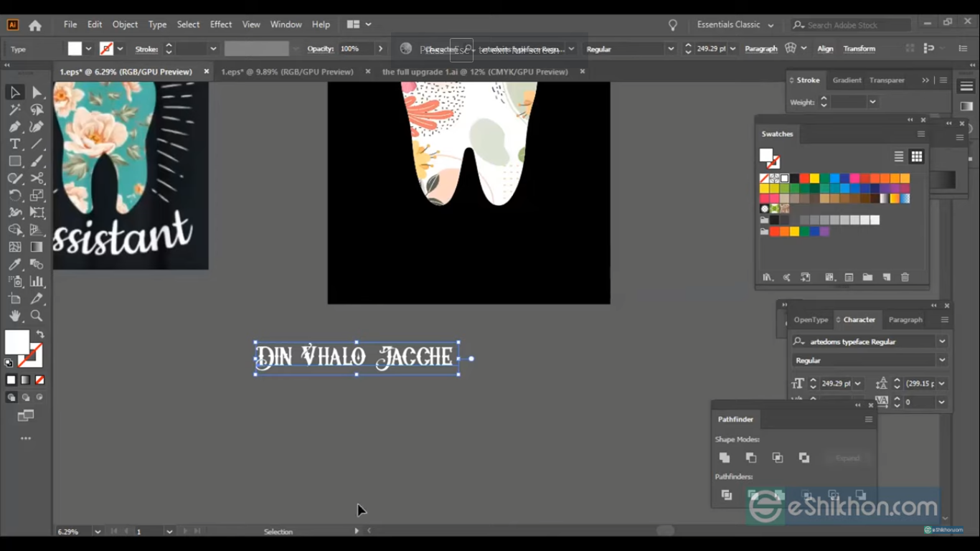
Task: Choose the Artboard tool
Action: pos(14,298)
